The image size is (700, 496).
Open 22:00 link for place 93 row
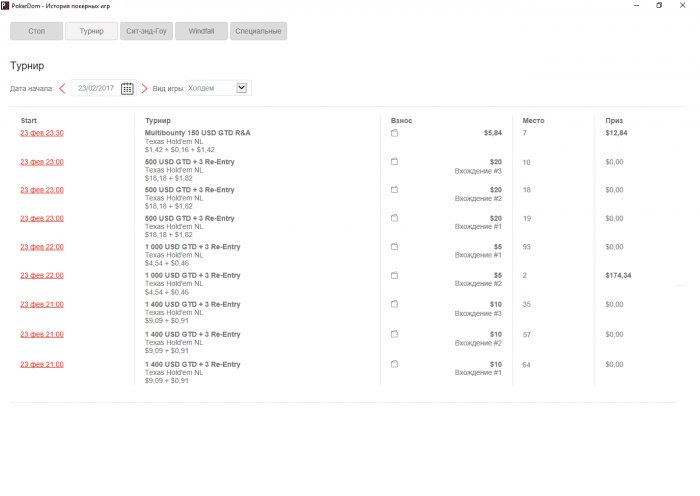(x=42, y=247)
